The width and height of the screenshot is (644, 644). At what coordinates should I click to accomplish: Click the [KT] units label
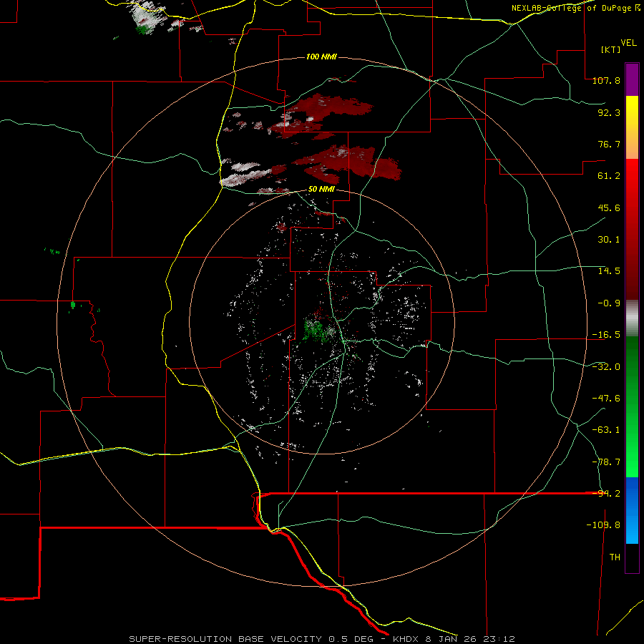coord(611,49)
